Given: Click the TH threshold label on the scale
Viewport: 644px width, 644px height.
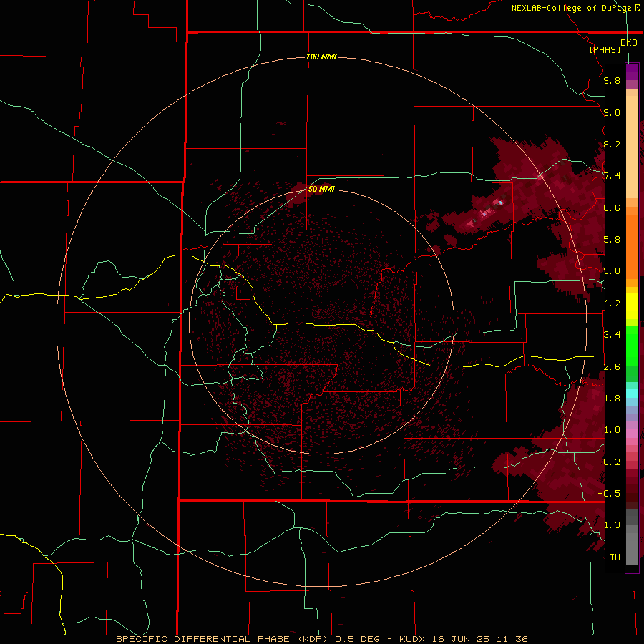Looking at the screenshot, I should click(x=615, y=557).
